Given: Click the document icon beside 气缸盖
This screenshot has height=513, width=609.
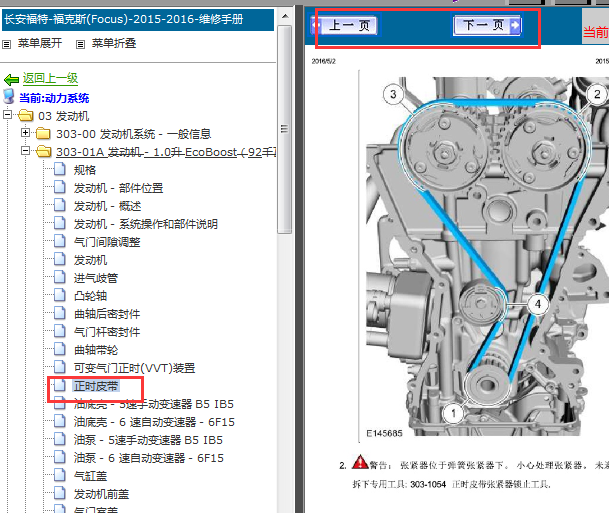Looking at the screenshot, I should (x=59, y=475).
